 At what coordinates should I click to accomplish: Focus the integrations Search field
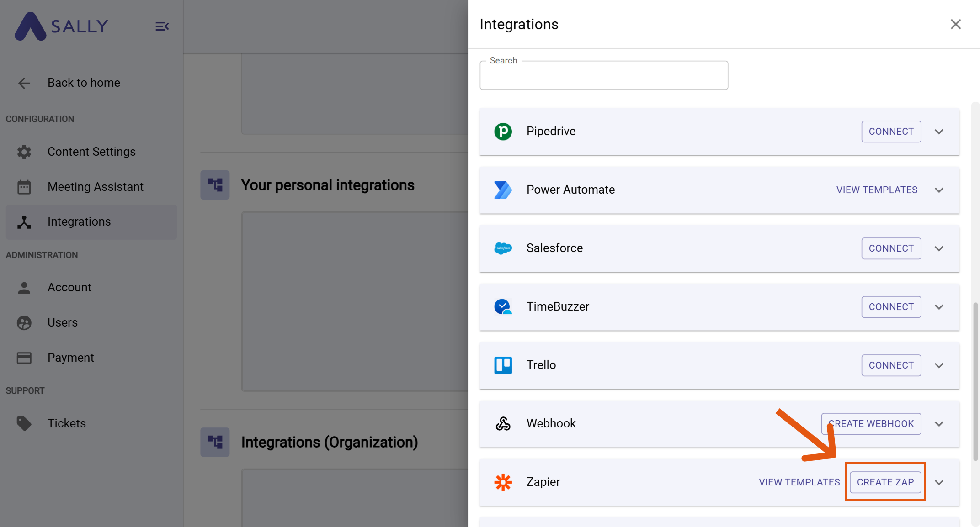click(604, 75)
